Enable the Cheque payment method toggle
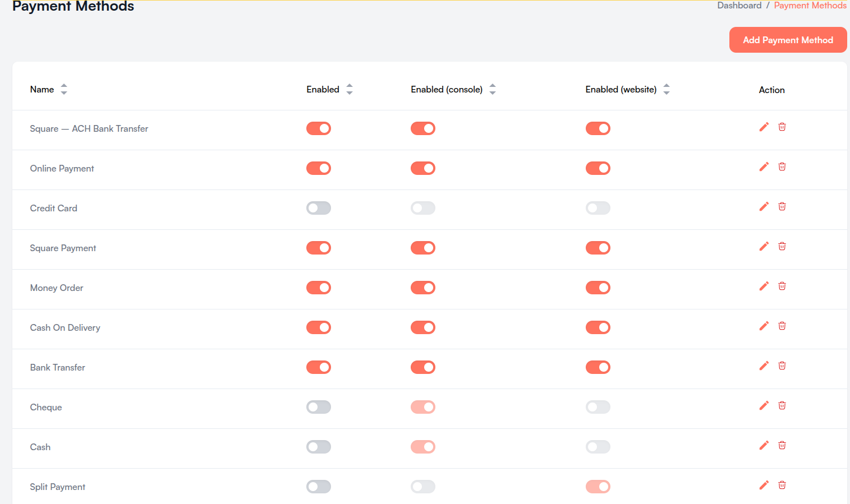The width and height of the screenshot is (850, 504). coord(319,407)
